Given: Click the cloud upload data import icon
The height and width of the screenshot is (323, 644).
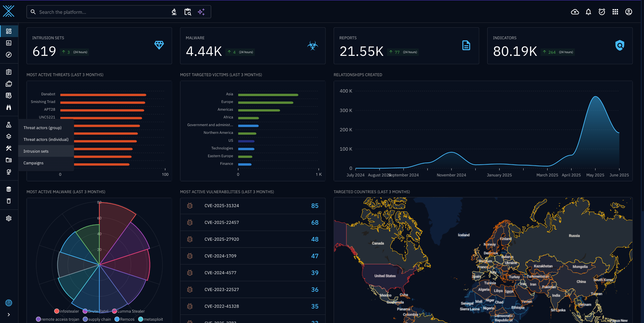Looking at the screenshot, I should click(575, 12).
